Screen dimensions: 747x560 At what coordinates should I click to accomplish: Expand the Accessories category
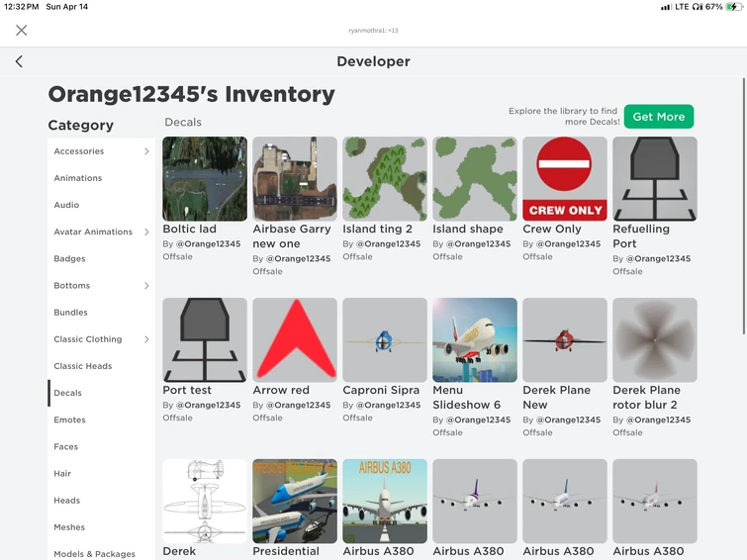146,151
